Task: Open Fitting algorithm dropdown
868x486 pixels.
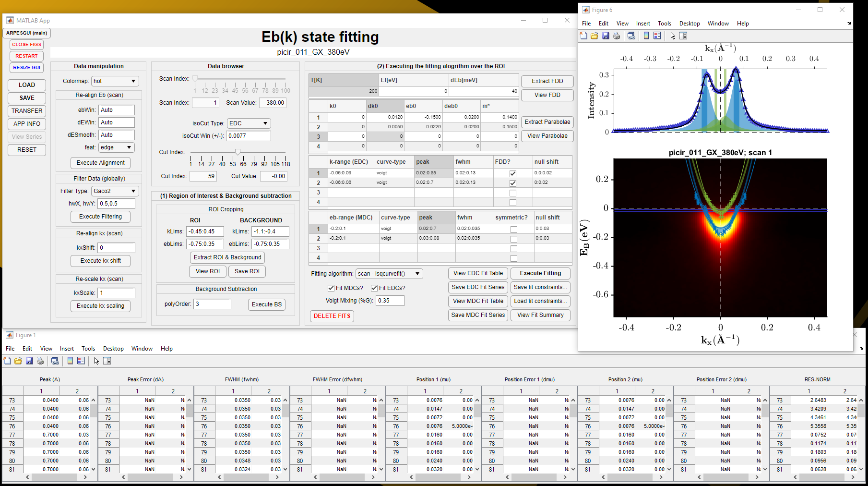Action: [389, 274]
